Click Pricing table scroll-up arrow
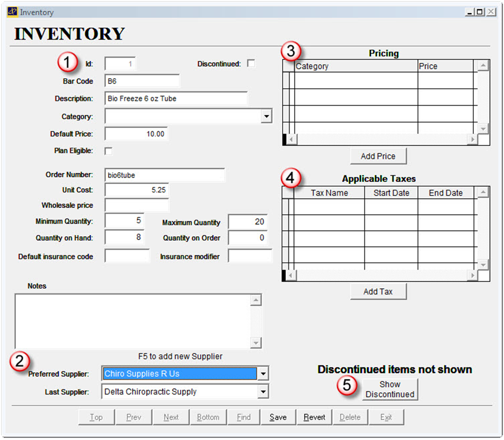This screenshot has height=440, width=504. click(483, 66)
